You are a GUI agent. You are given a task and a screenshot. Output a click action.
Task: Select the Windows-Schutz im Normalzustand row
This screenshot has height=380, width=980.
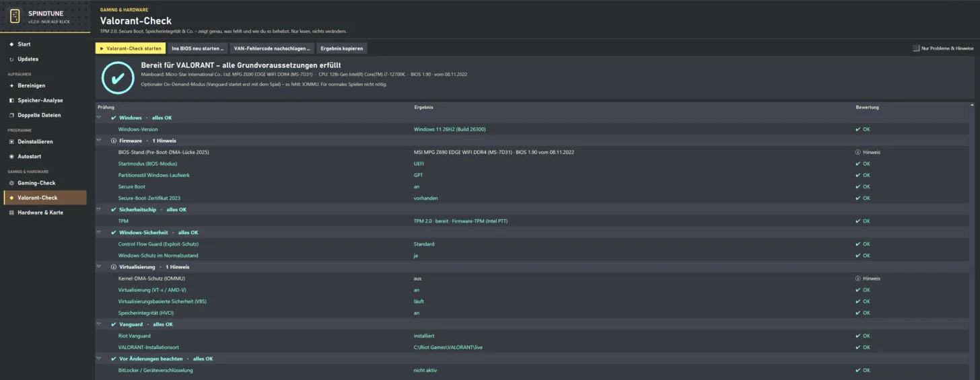click(x=532, y=256)
